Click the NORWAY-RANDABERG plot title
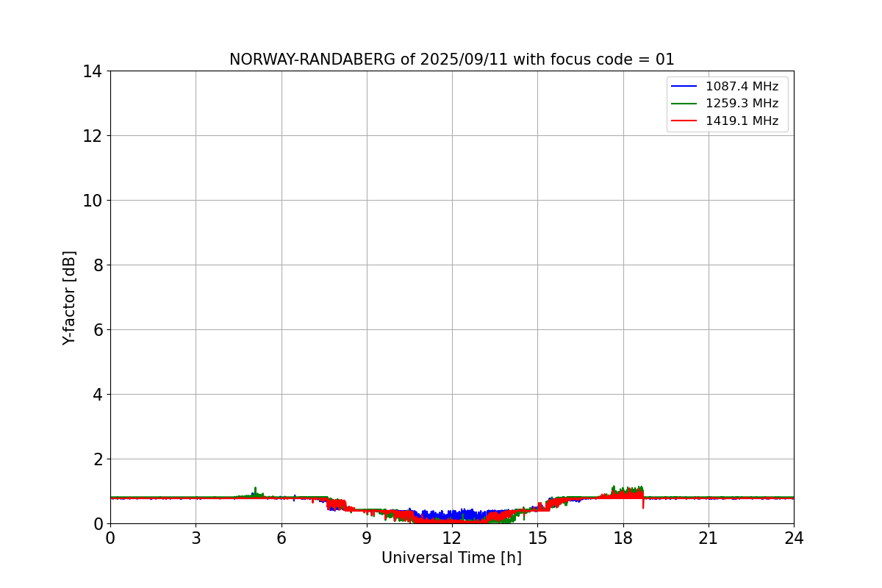 pos(452,60)
